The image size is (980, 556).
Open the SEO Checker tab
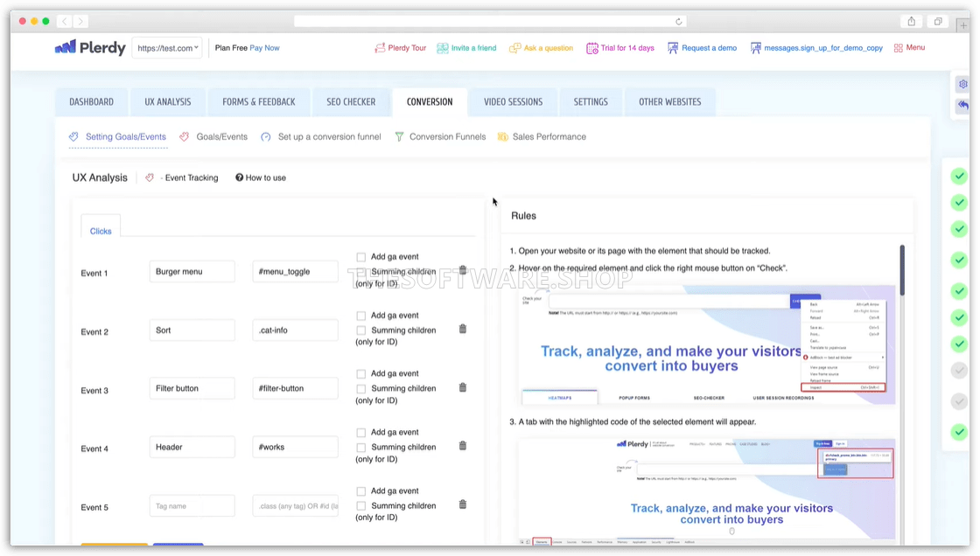click(351, 102)
